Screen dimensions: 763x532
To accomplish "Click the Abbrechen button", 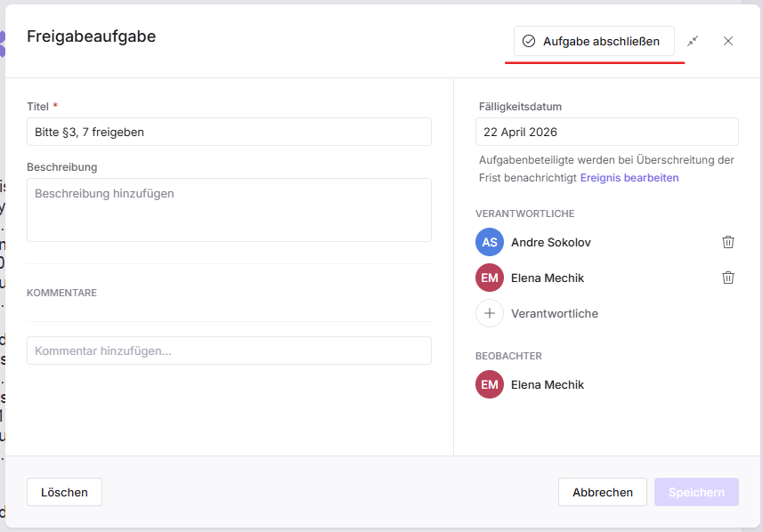I will tap(603, 492).
